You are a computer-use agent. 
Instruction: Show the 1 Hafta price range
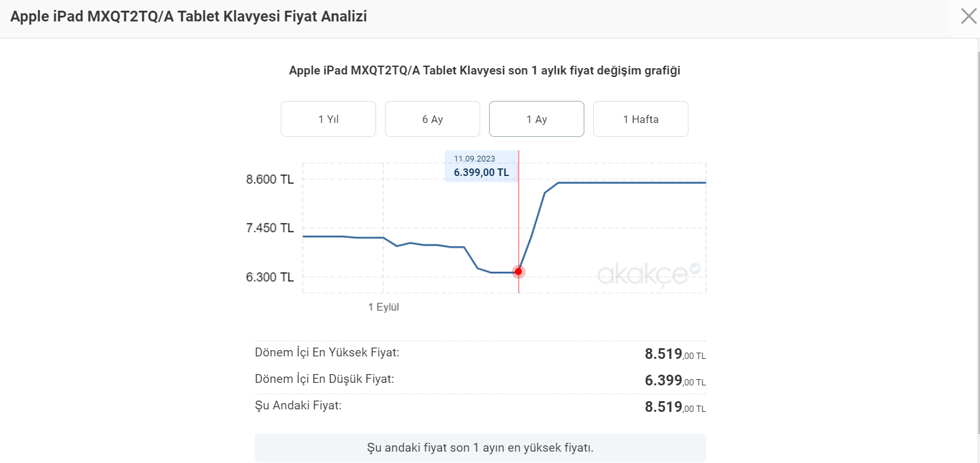[x=641, y=119]
